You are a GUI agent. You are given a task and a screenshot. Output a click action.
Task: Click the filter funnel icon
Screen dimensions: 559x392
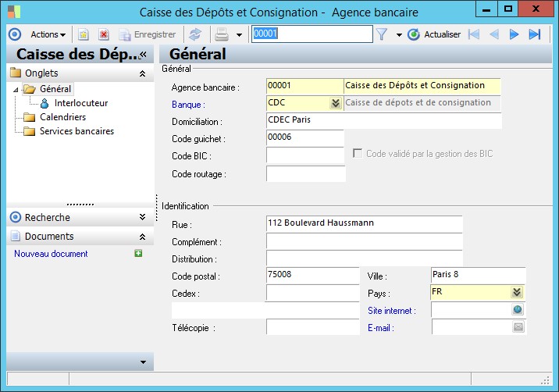[x=382, y=34]
